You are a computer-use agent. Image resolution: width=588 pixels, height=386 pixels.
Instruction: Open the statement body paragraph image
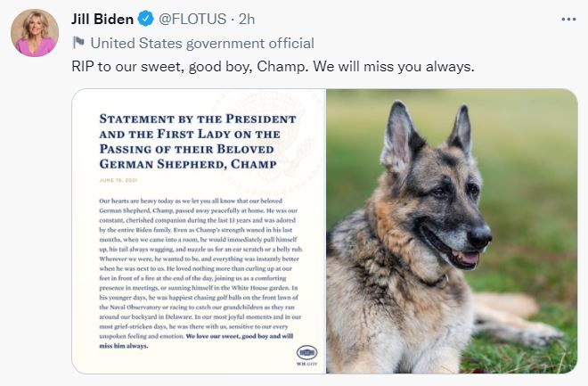tap(200, 273)
